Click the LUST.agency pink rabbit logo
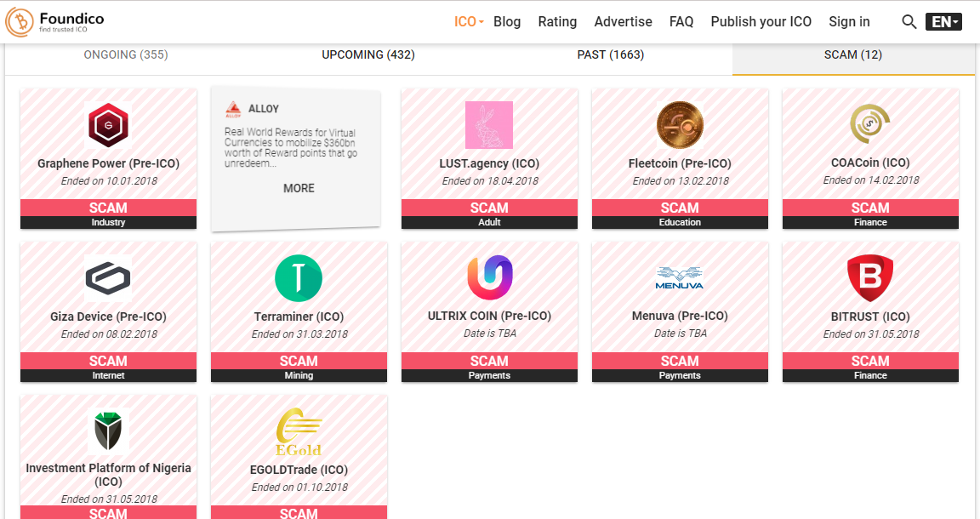This screenshot has height=519, width=980. pos(489,125)
